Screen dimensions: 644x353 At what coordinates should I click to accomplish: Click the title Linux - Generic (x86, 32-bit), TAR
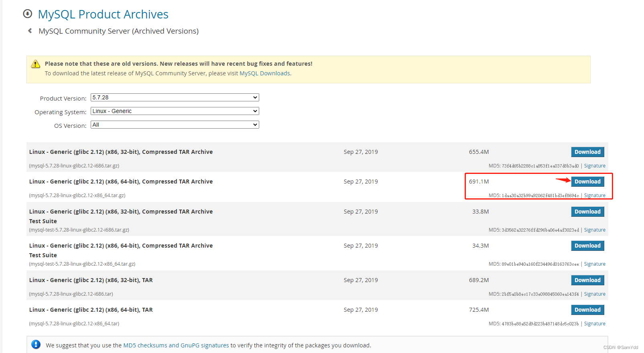point(91,280)
